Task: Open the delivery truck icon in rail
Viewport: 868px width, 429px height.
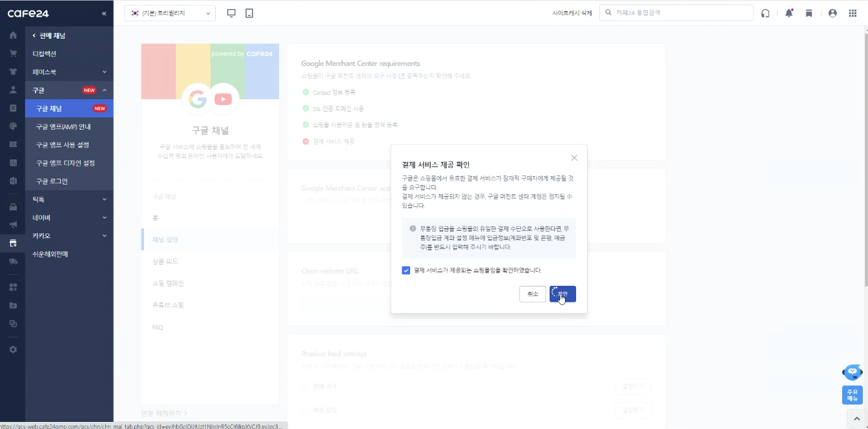Action: tap(13, 261)
